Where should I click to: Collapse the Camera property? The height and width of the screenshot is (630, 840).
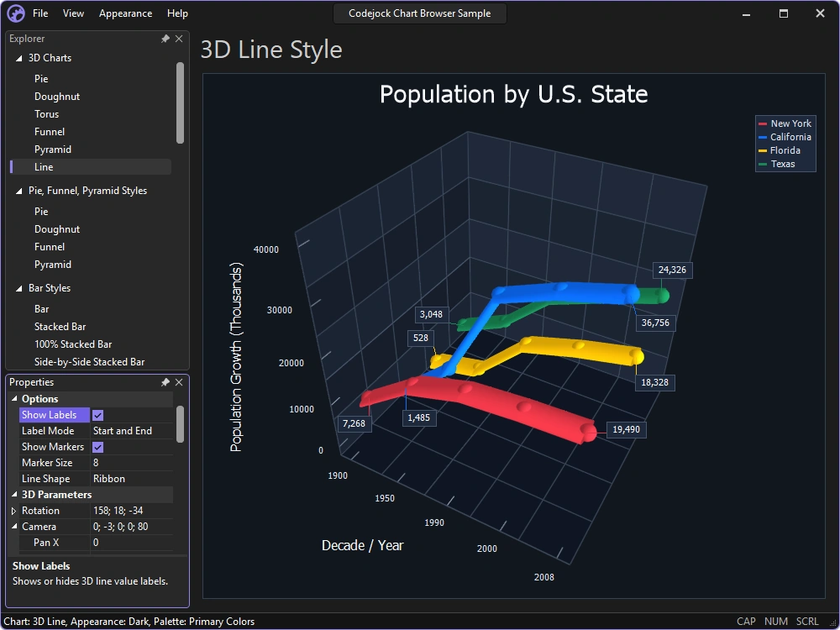pos(14,527)
